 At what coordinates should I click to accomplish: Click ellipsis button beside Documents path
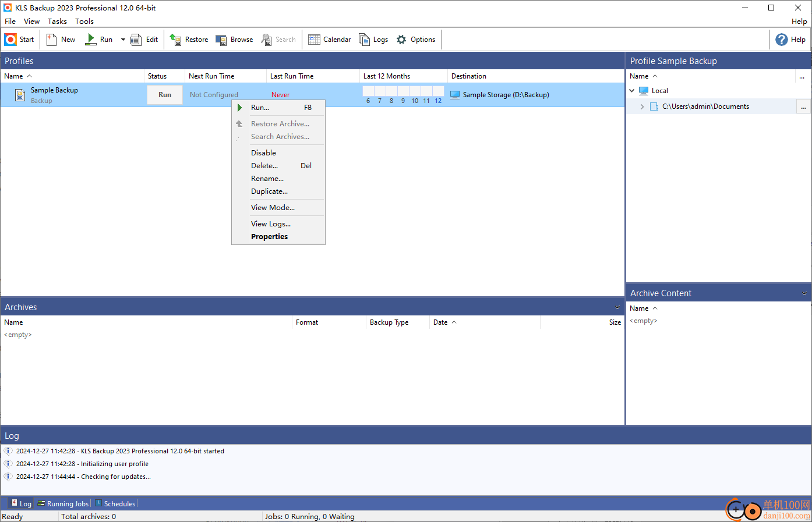click(803, 106)
